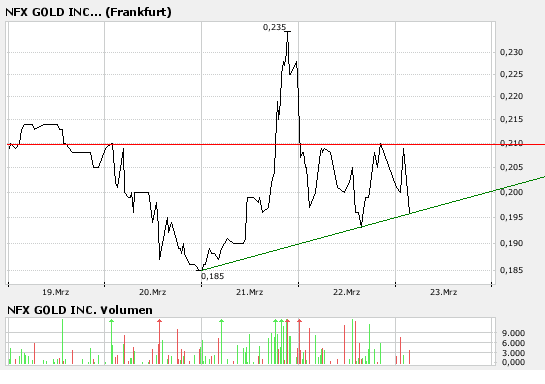Image resolution: width=545 pixels, height=384 pixels.
Task: Click the chart title NFX GOLD INC... (Frankfurt)
Action: (x=88, y=12)
